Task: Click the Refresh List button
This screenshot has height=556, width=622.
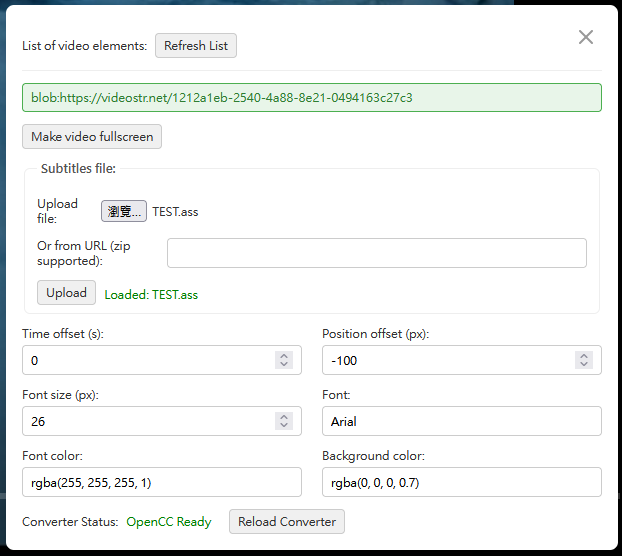Action: tap(196, 46)
